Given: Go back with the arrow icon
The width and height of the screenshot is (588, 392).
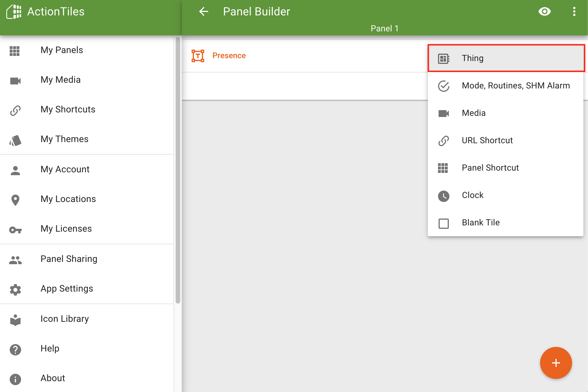Looking at the screenshot, I should pyautogui.click(x=204, y=12).
